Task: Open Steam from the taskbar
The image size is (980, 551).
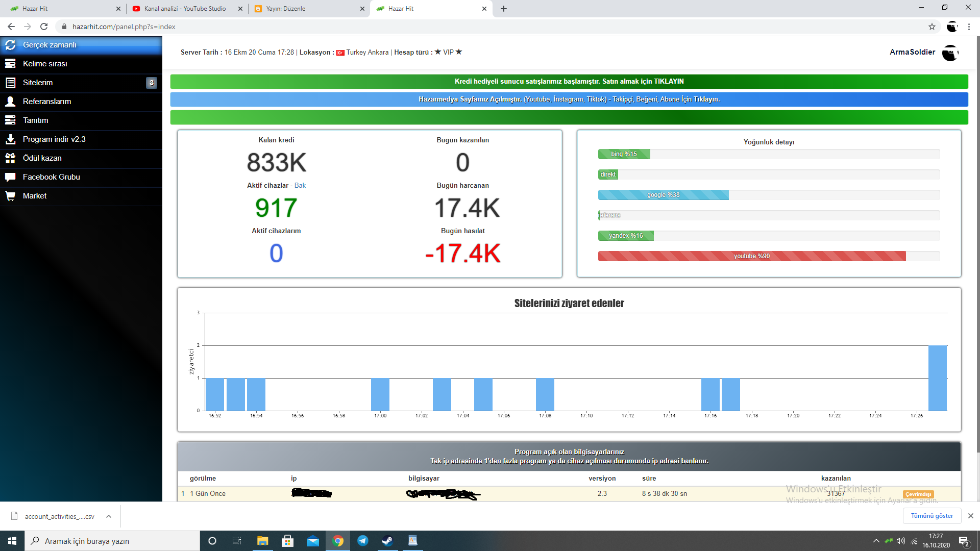Action: point(387,541)
